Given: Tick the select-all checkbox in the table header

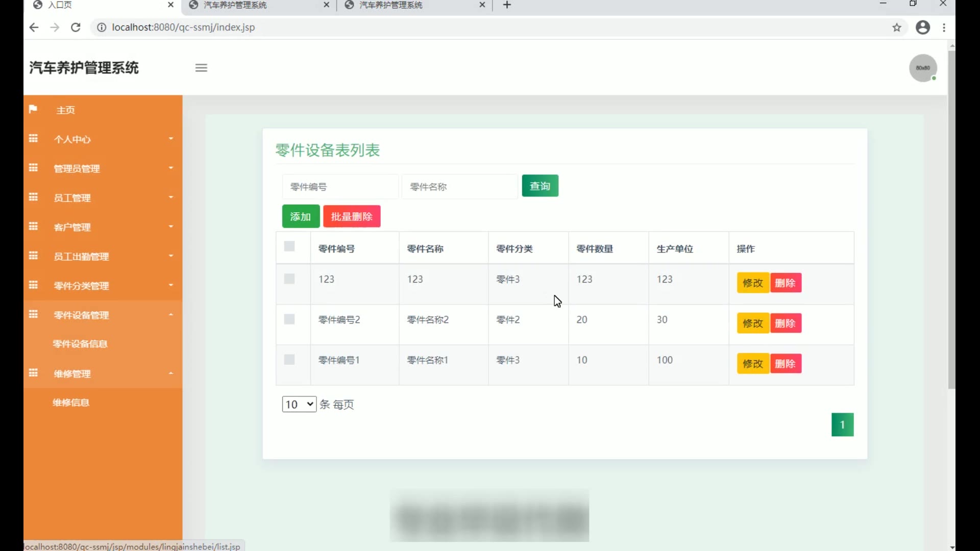Looking at the screenshot, I should 289,246.
